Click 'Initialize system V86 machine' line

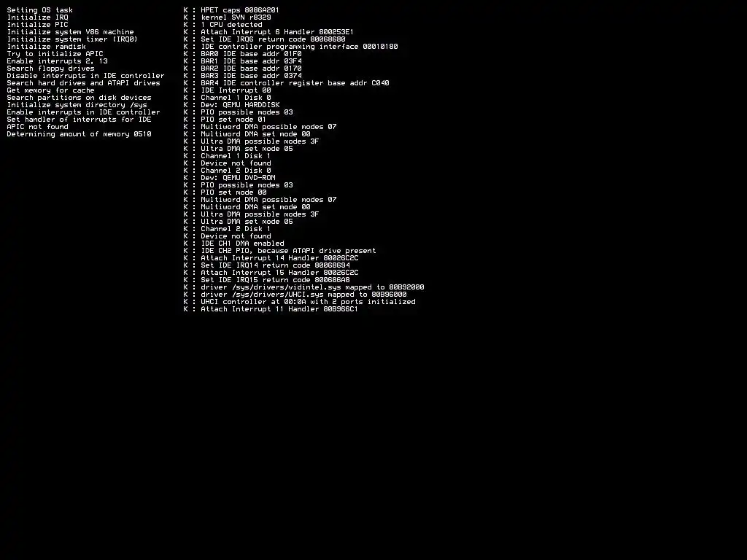[x=71, y=32]
